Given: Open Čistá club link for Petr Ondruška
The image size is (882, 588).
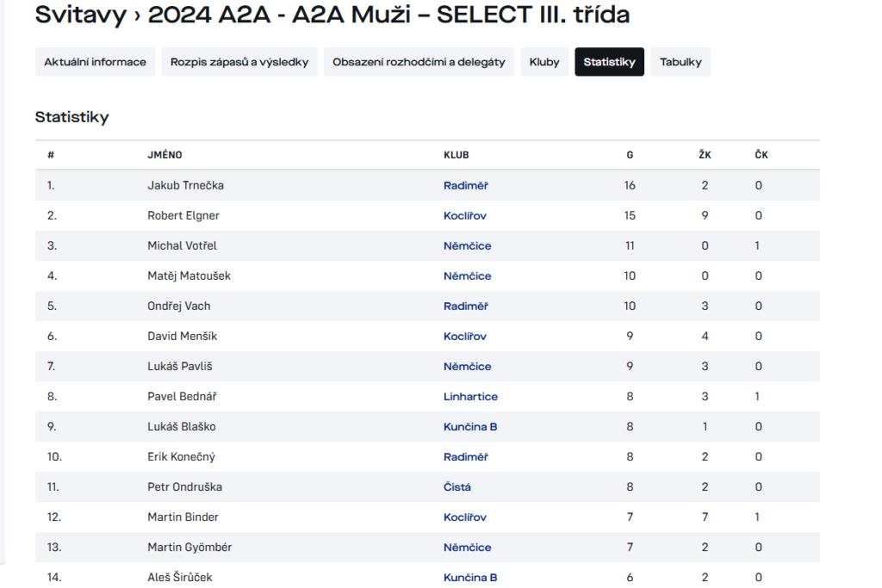Looking at the screenshot, I should click(457, 486).
